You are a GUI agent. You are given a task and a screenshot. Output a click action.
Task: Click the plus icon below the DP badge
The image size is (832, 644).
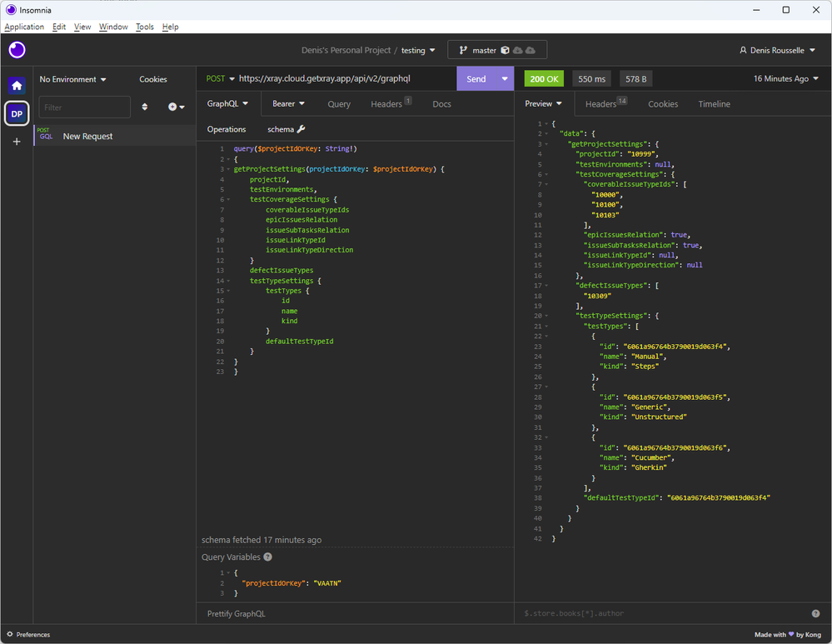point(17,142)
